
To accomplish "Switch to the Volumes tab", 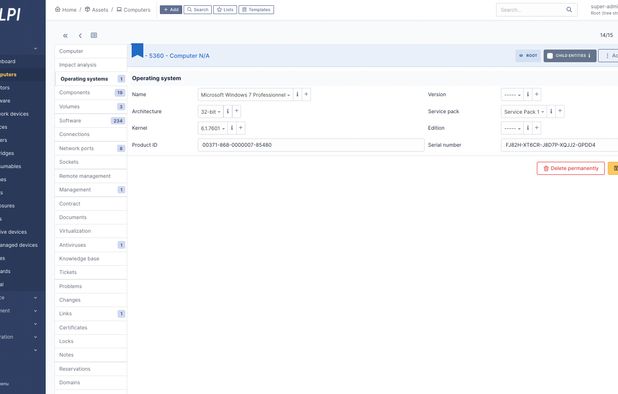I will coord(91,107).
